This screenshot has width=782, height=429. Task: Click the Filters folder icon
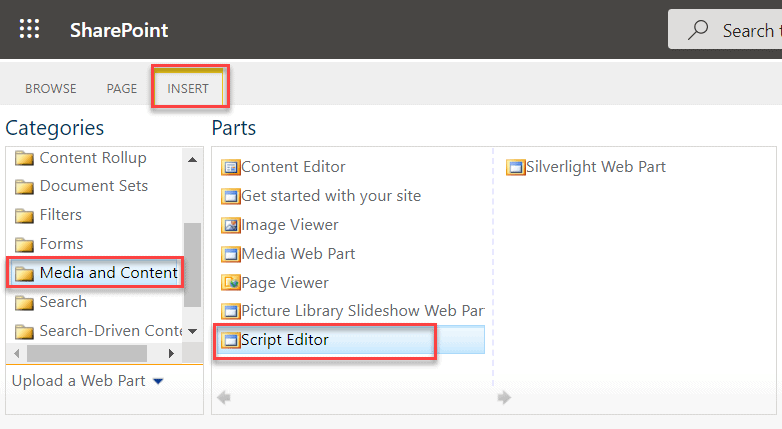[x=24, y=215]
